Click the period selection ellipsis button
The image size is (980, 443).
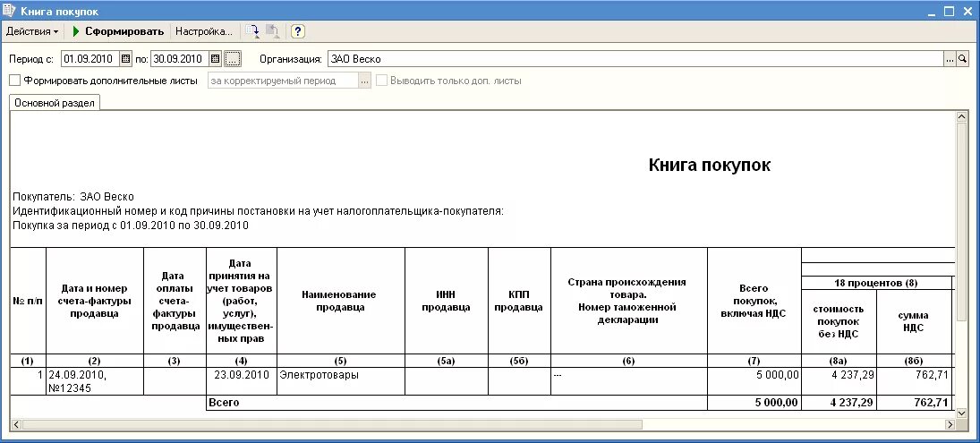pos(233,59)
